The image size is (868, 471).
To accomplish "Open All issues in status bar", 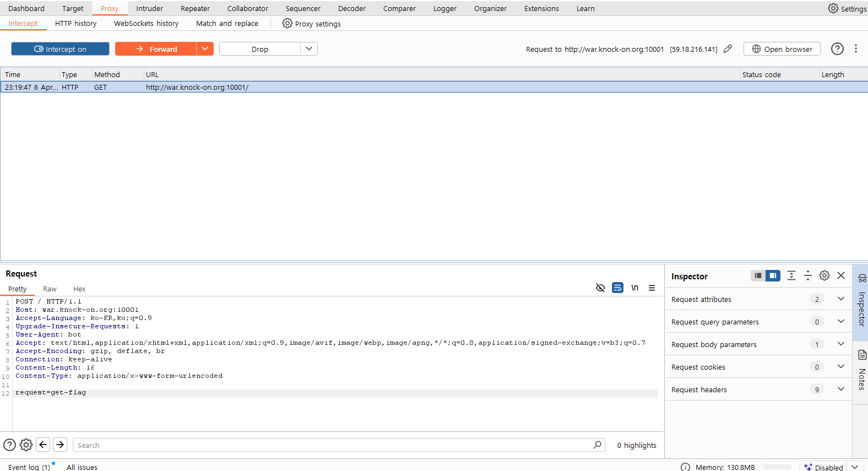I will 82,467.
